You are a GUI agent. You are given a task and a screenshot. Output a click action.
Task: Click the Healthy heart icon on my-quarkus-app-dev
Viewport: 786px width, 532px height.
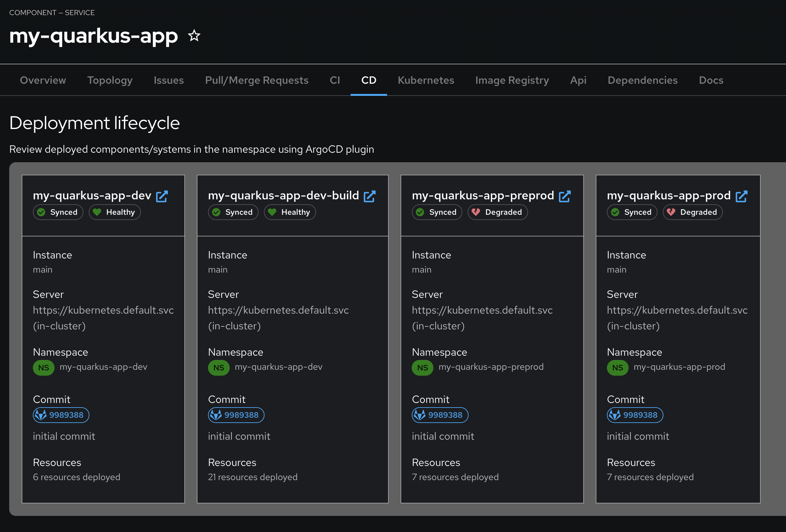pyautogui.click(x=97, y=212)
